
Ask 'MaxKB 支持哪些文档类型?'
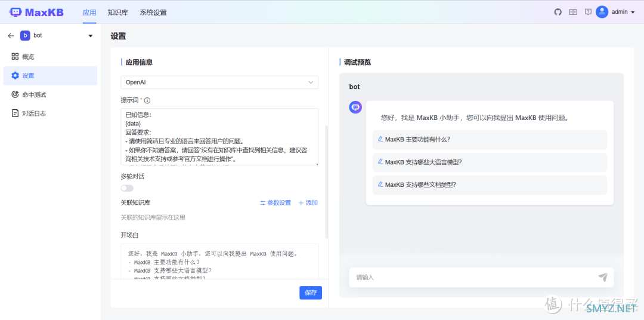pos(490,185)
